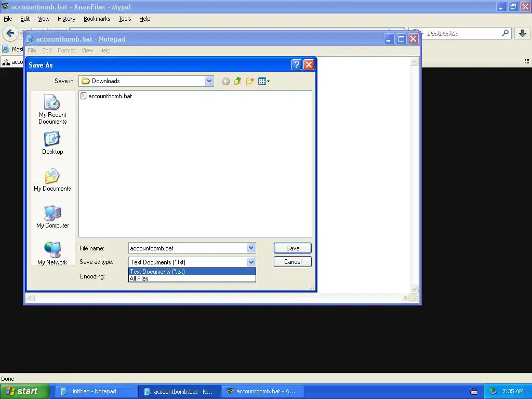This screenshot has height=399, width=532.
Task: Open the browser Bookmarks menu
Action: click(97, 19)
